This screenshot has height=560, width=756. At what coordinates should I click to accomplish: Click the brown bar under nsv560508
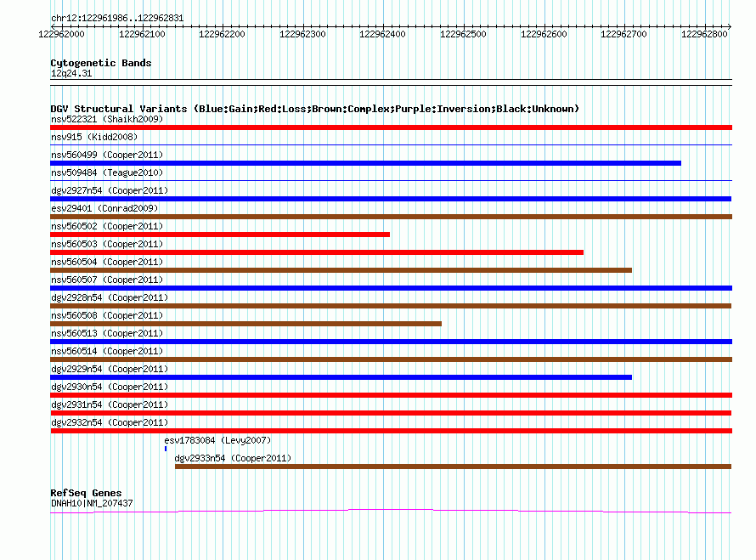(245, 324)
